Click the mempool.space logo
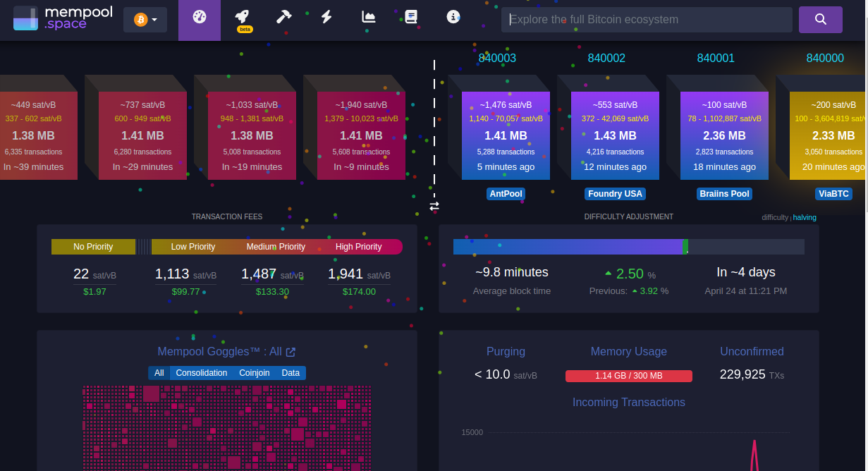 coord(63,18)
